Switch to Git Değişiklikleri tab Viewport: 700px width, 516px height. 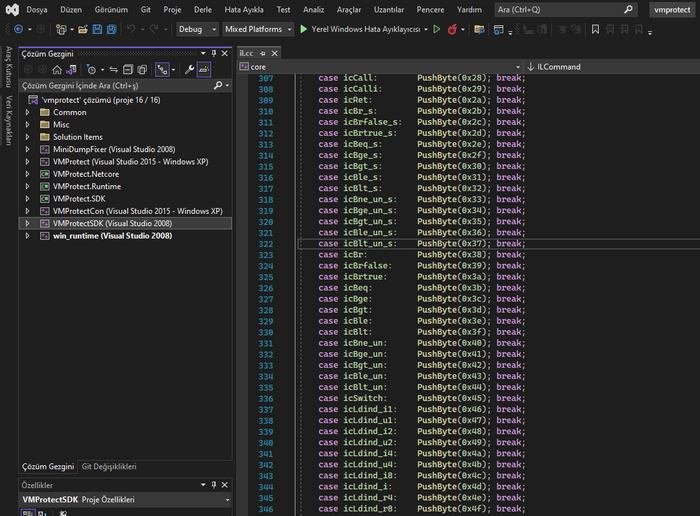click(x=109, y=466)
